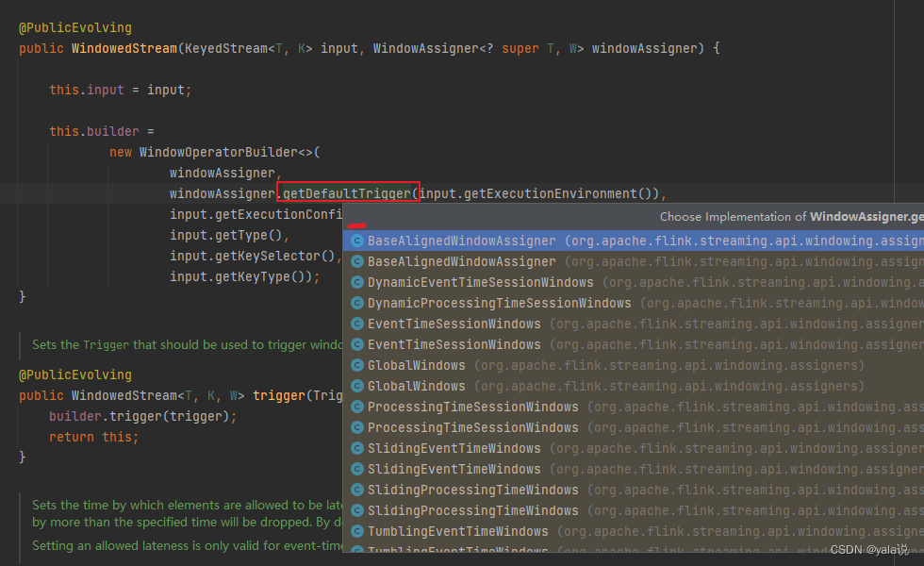924x566 pixels.
Task: Click the class icon of the first GlobalWindows row
Action: click(x=356, y=366)
